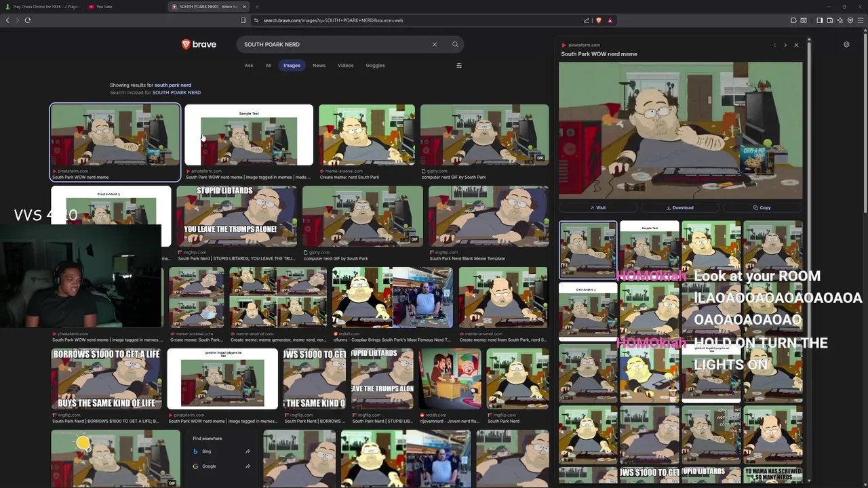The height and width of the screenshot is (488, 868).
Task: Click the Visit button under preview
Action: (598, 208)
